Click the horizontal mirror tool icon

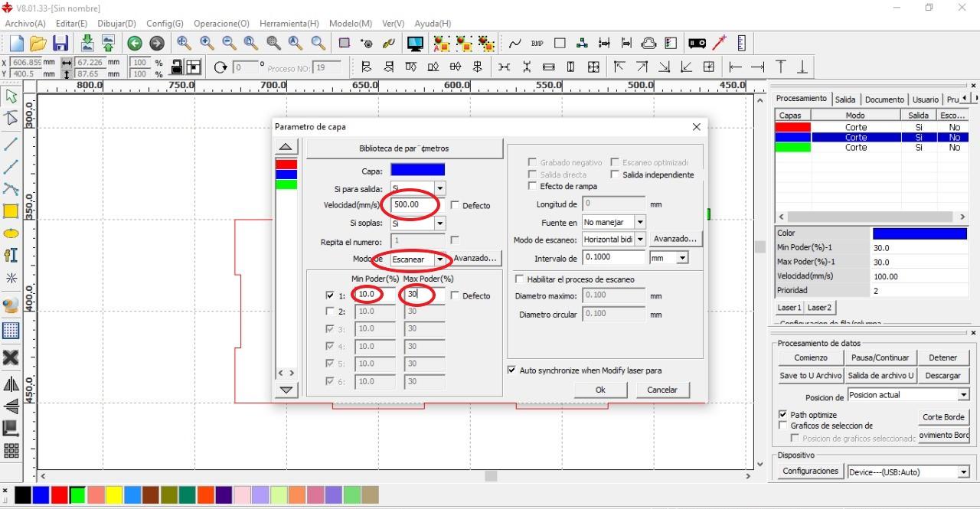pyautogui.click(x=11, y=384)
